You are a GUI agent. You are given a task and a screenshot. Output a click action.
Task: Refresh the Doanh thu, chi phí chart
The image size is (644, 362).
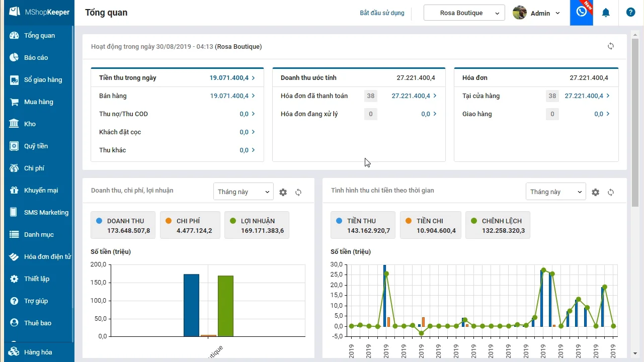click(298, 192)
